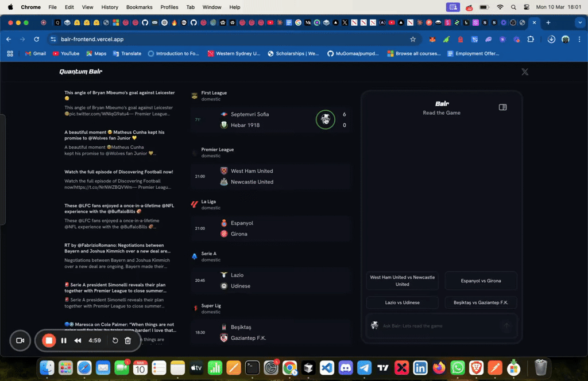Image resolution: width=588 pixels, height=381 pixels.
Task: Click the Serie A league header
Action: pyautogui.click(x=206, y=256)
